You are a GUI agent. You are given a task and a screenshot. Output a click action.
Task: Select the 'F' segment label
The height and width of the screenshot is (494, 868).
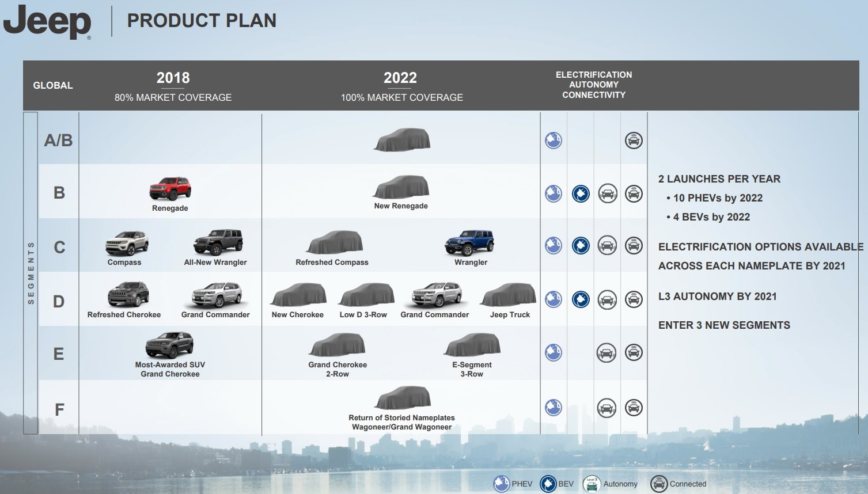point(59,410)
